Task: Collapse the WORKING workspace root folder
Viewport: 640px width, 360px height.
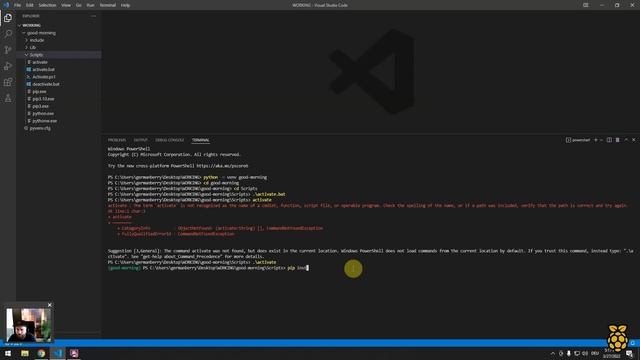Action: click(x=59, y=25)
